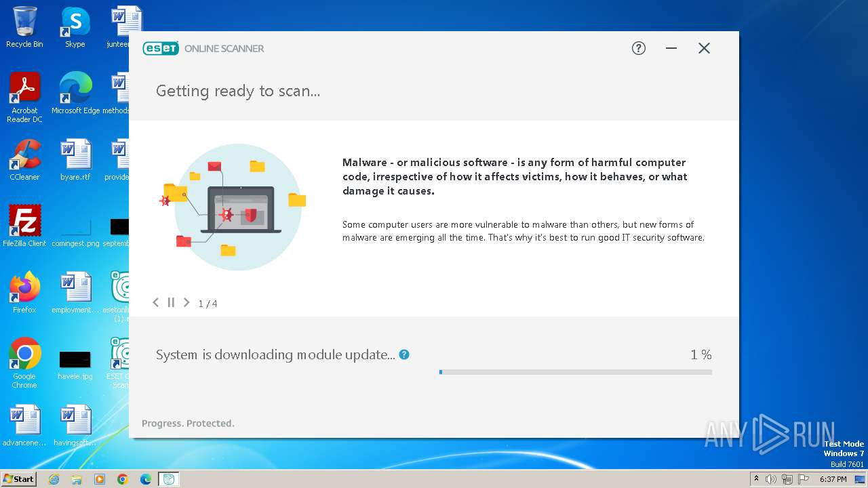Open Microsoft Edge desktop shortcut
Screen dimensions: 868x488
75,94
